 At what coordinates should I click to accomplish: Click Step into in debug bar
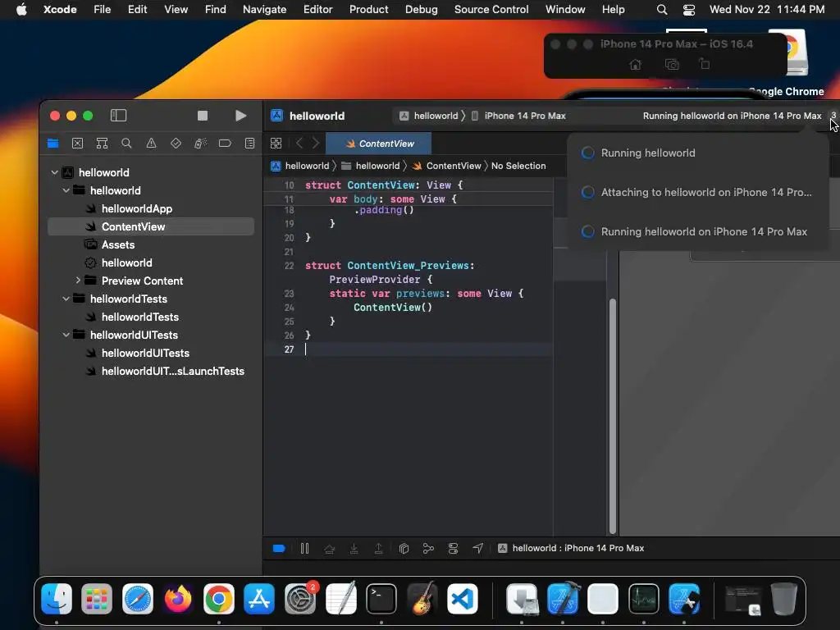click(x=354, y=549)
